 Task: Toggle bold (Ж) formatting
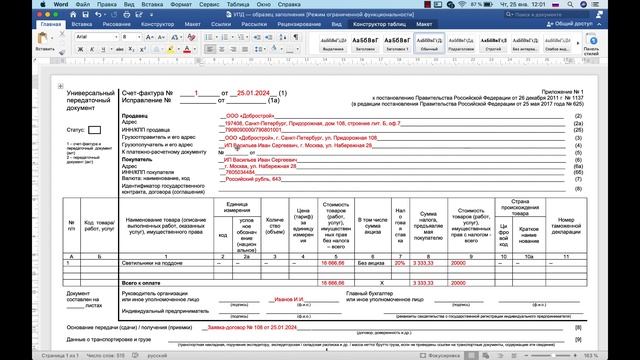point(80,49)
